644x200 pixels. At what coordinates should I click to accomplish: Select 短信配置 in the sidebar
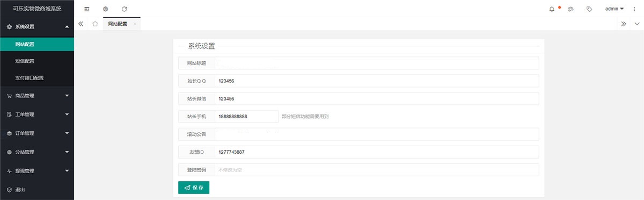(x=37, y=61)
